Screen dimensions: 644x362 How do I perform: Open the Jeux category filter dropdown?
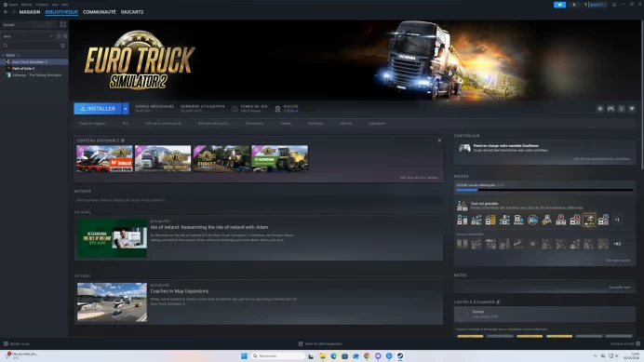pos(28,36)
